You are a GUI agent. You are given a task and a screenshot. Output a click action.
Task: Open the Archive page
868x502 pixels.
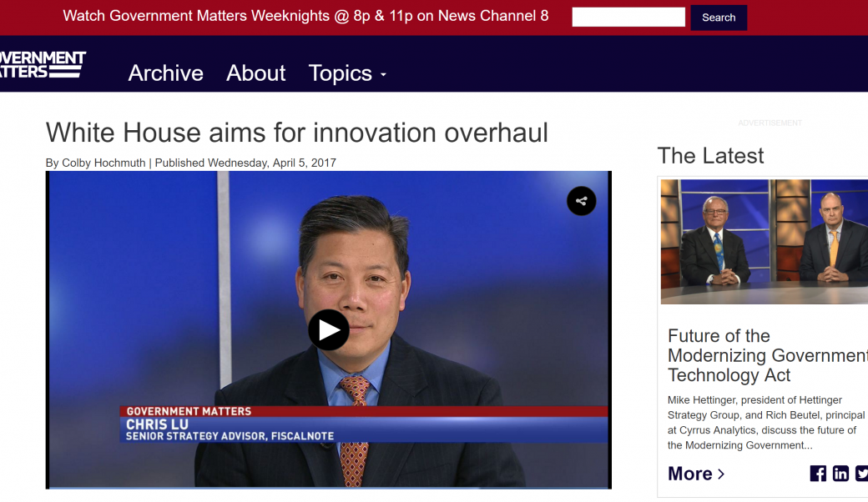pos(165,73)
